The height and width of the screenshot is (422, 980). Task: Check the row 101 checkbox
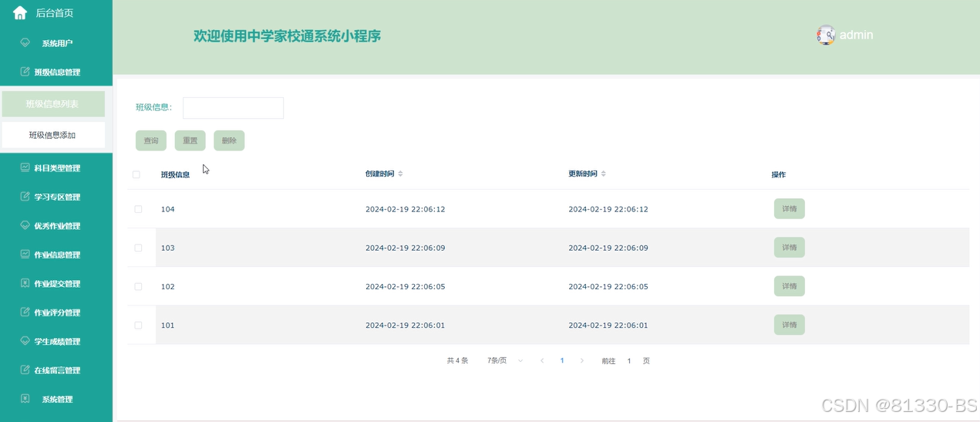coord(138,325)
